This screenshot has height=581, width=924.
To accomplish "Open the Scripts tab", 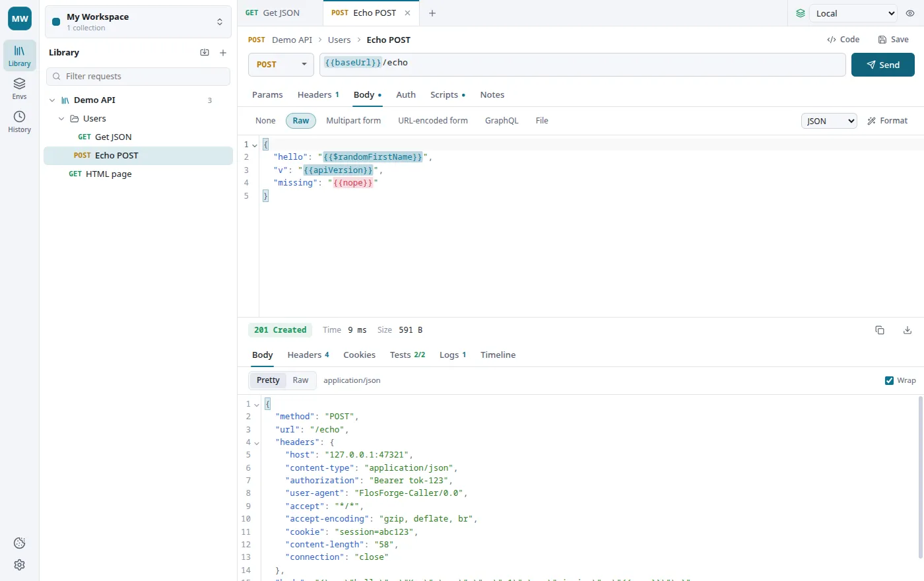I will 447,95.
